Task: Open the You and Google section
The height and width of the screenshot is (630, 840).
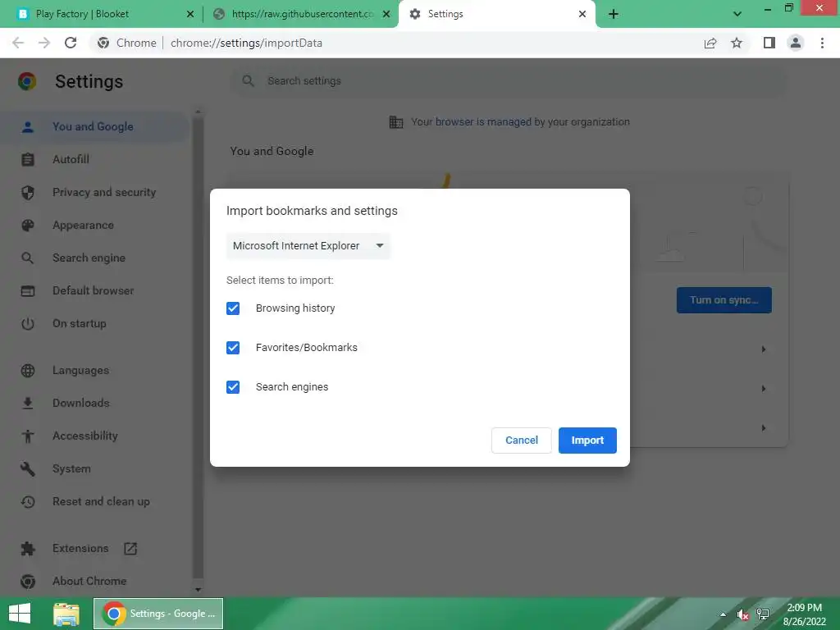Action: click(x=94, y=127)
